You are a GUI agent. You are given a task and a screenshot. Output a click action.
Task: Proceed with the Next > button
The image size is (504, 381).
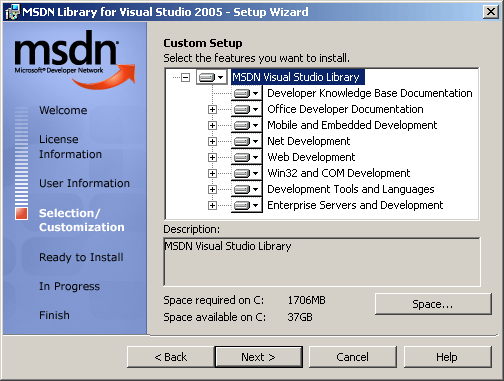coord(259,357)
